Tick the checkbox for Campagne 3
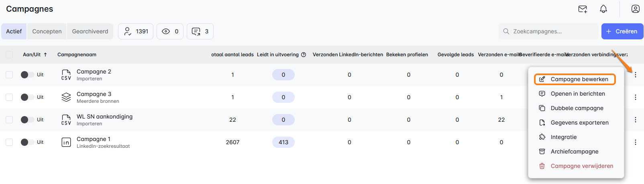This screenshot has width=644, height=184. [x=9, y=97]
